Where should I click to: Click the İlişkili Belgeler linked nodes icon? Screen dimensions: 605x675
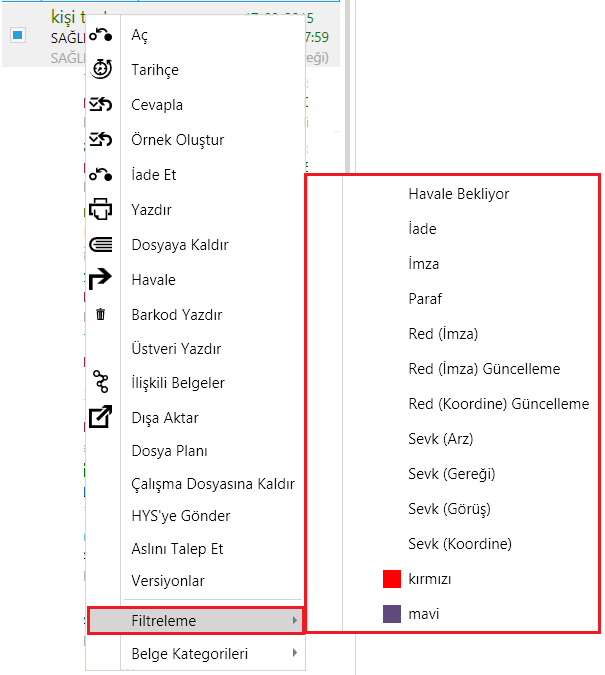(101, 381)
